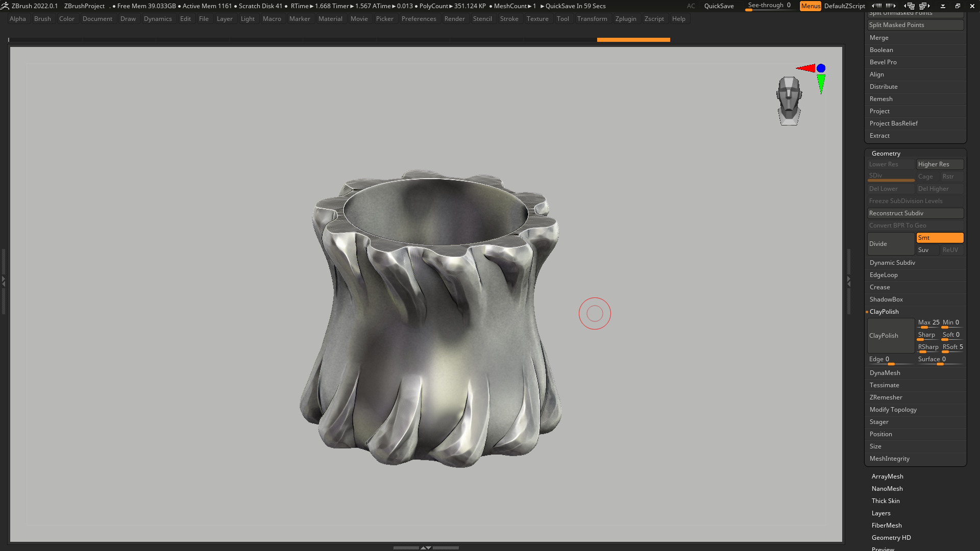
Task: Open the Material menu
Action: click(x=330, y=19)
